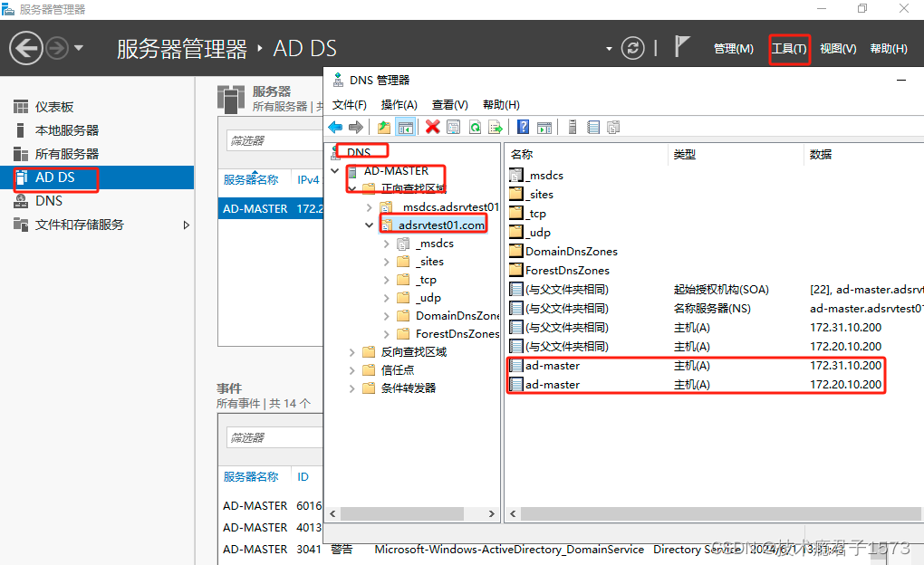Screen dimensions: 924x565
Task: Select the 起始授权机构(SOA) record row
Action: pos(716,289)
